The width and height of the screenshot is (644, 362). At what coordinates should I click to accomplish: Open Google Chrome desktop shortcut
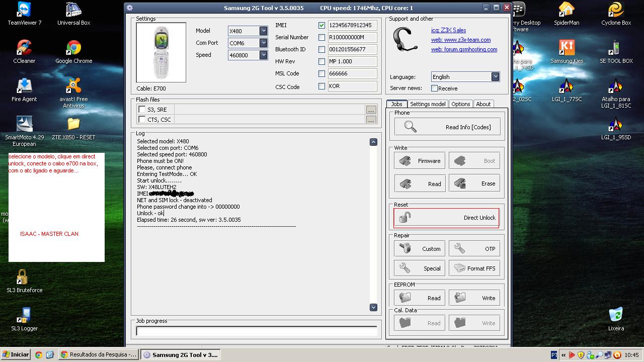coord(74,52)
